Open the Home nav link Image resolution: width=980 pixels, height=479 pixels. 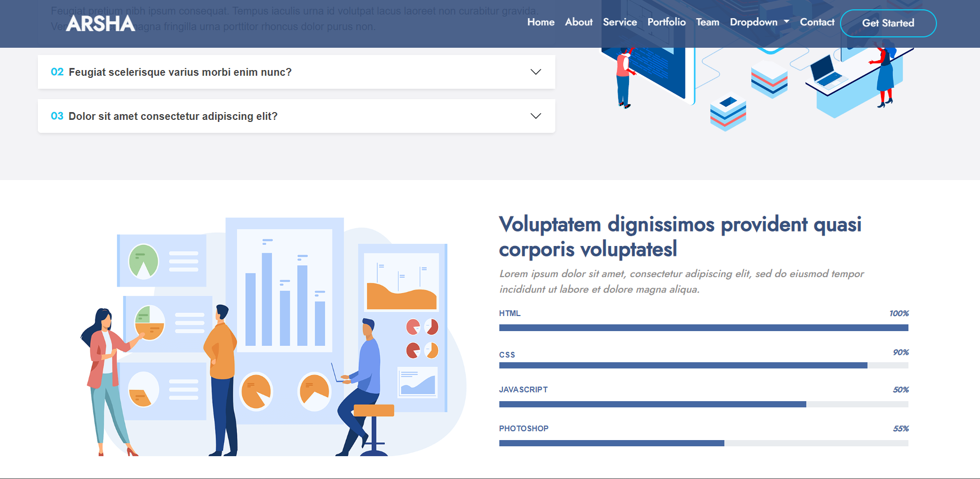point(541,22)
